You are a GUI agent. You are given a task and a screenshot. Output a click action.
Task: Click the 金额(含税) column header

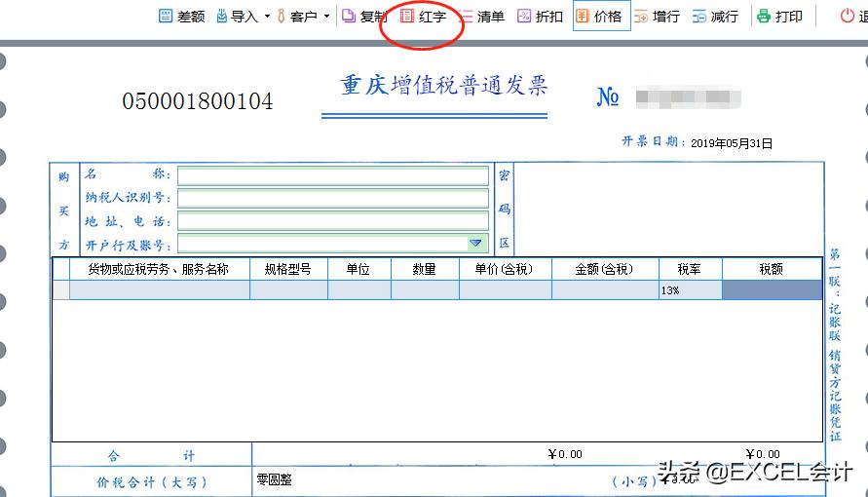605,269
